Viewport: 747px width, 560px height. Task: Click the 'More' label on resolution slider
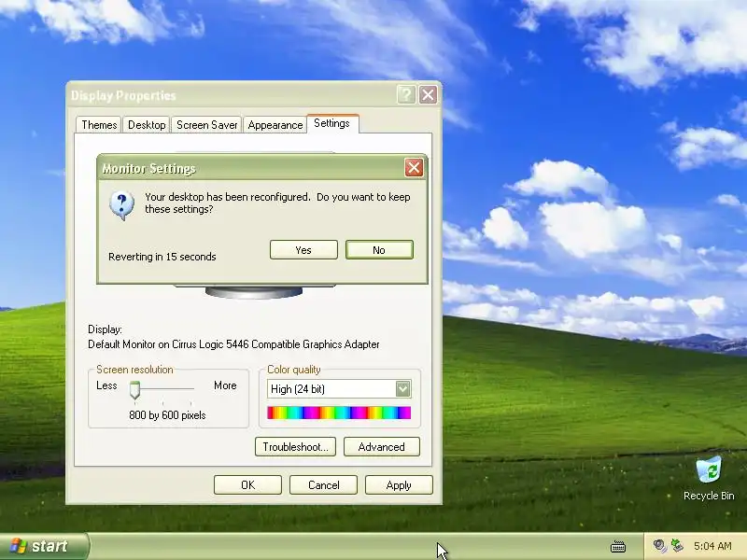point(225,385)
